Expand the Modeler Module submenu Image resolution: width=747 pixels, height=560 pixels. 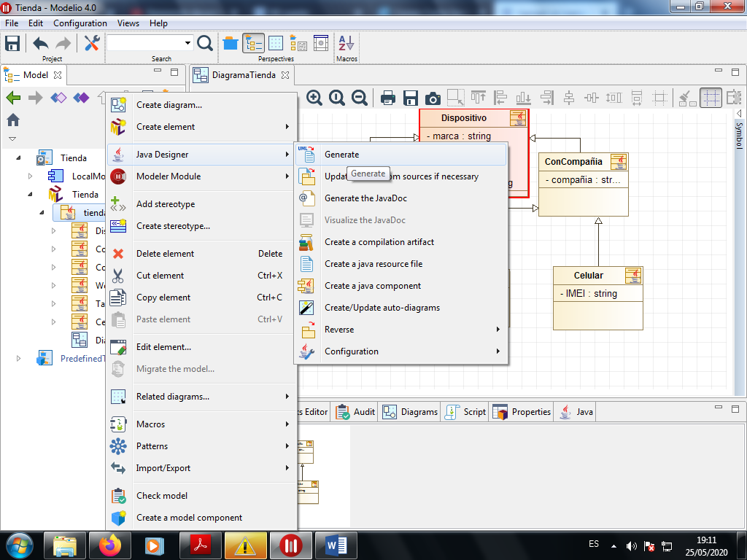pyautogui.click(x=287, y=176)
